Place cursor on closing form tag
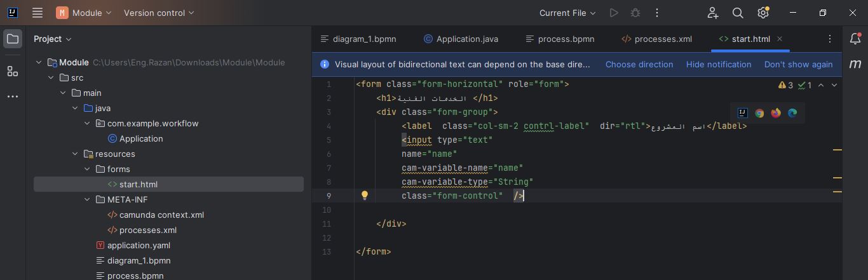The height and width of the screenshot is (280, 868). [374, 251]
